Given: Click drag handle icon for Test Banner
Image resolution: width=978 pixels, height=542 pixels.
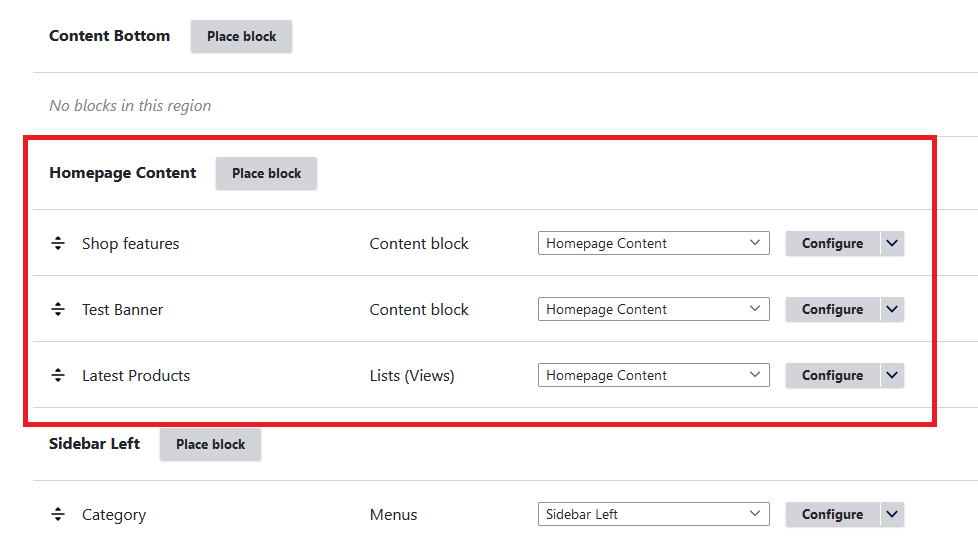Looking at the screenshot, I should click(58, 310).
